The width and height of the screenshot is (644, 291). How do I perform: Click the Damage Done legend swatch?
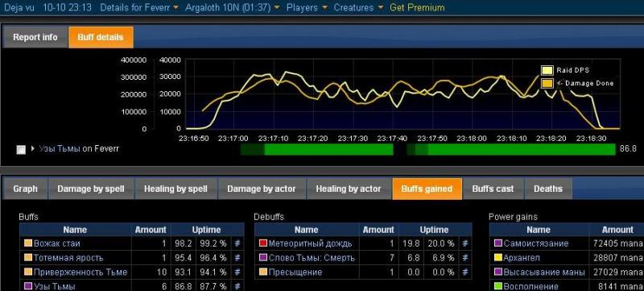(547, 83)
